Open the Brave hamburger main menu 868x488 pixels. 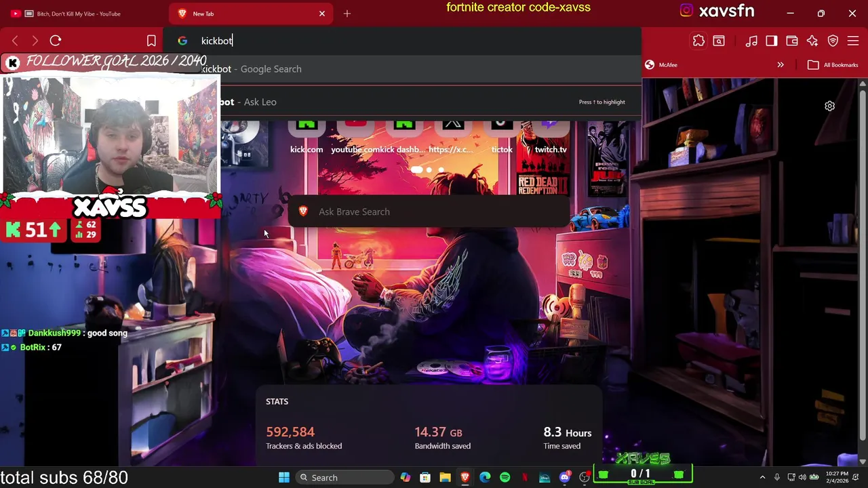tap(853, 41)
